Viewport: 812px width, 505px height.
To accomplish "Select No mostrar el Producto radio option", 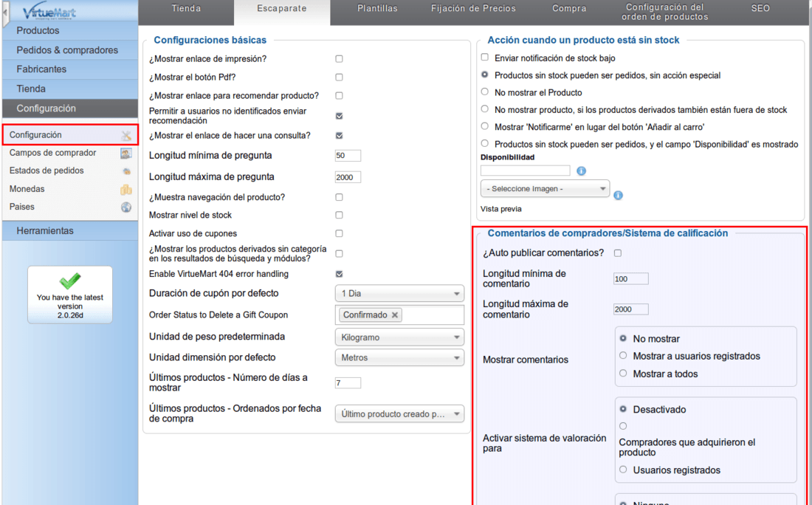I will click(x=485, y=92).
